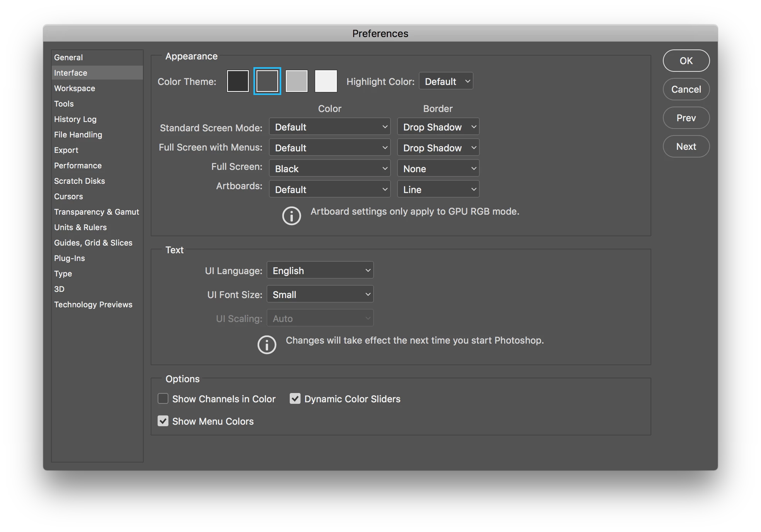Viewport: 761px width, 532px height.
Task: Click the OK button
Action: [686, 61]
